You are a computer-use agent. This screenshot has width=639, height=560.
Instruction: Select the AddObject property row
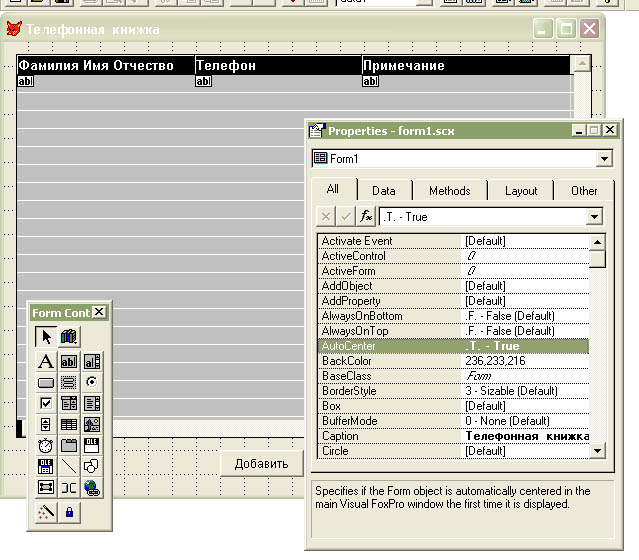[453, 286]
